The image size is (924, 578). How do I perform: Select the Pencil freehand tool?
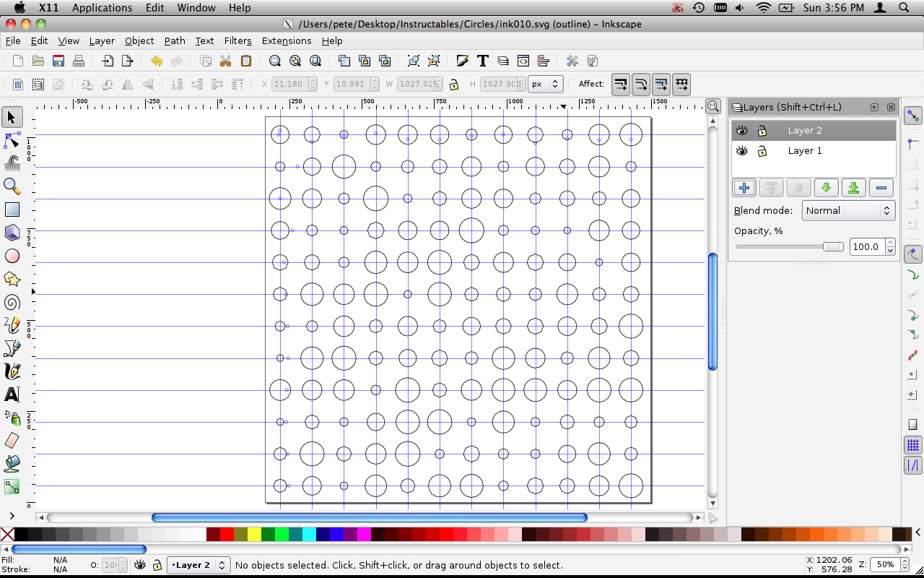[12, 325]
